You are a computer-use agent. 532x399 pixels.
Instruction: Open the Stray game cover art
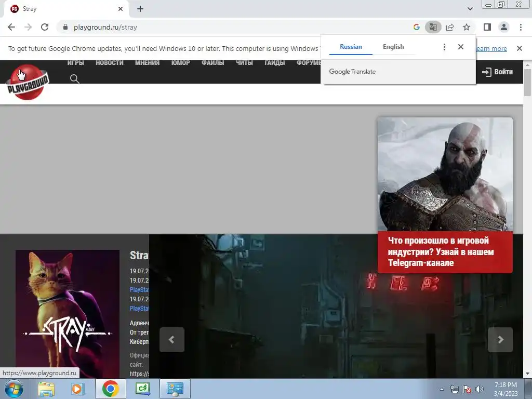(x=68, y=314)
